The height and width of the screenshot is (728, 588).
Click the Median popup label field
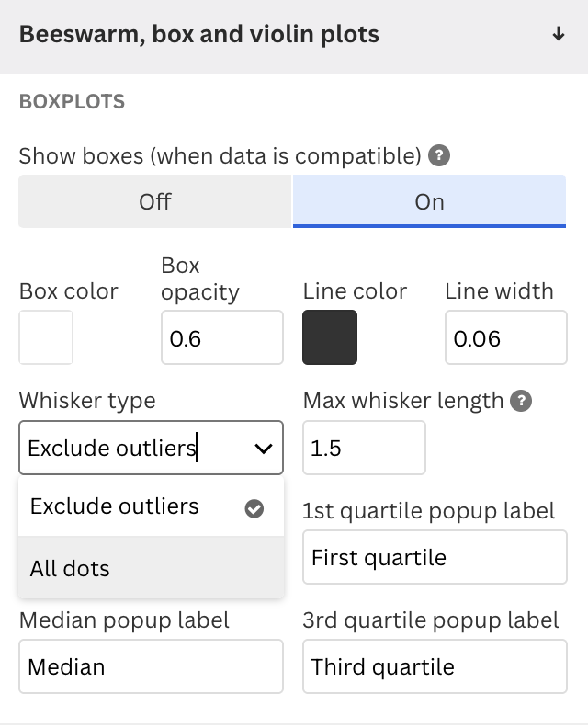[151, 666]
